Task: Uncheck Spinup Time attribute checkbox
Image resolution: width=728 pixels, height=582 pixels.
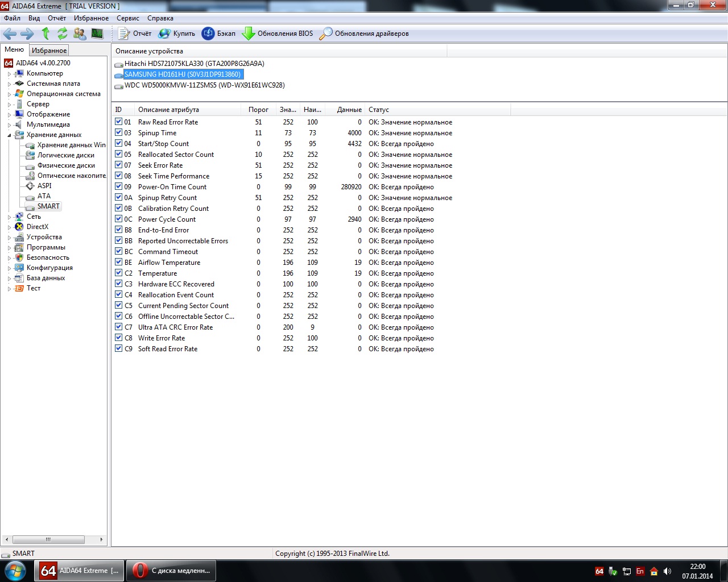Action: tap(118, 132)
